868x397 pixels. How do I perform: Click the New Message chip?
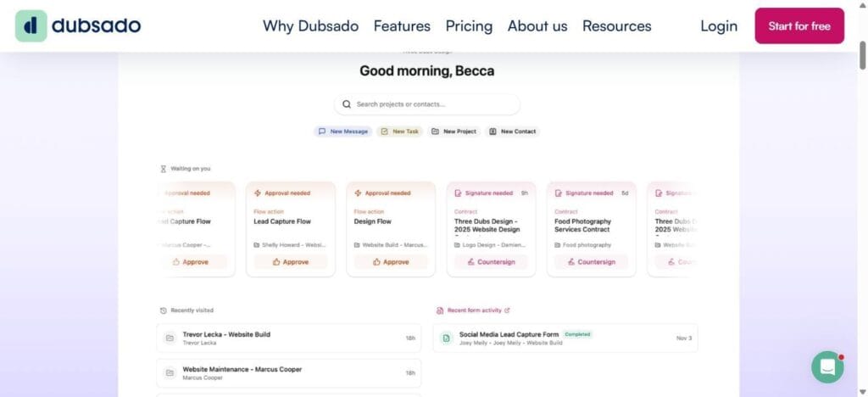pos(343,131)
